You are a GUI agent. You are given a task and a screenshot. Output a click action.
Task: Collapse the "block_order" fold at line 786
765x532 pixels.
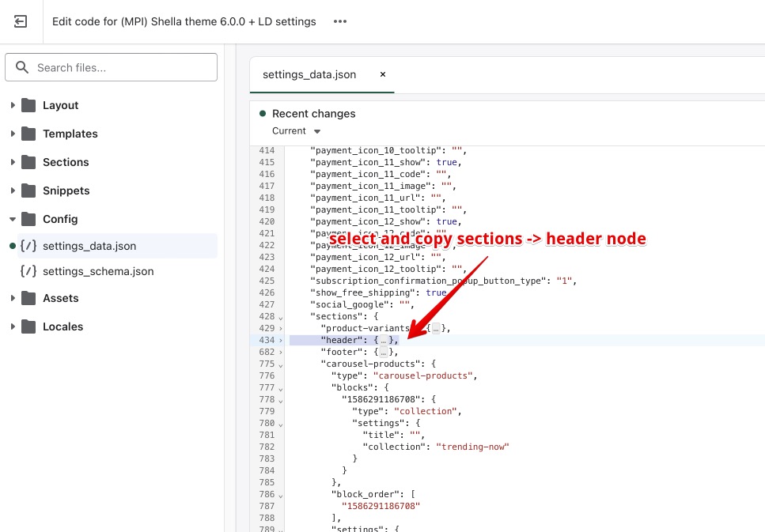point(281,496)
